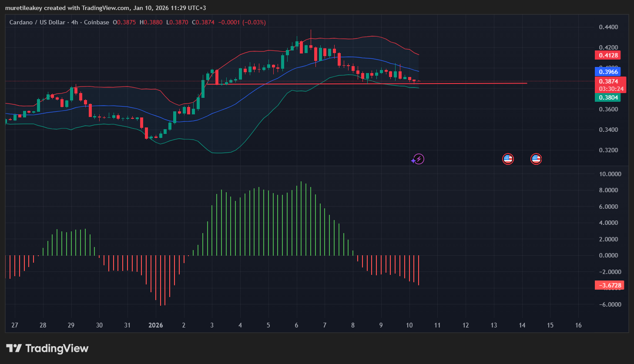Click the Coinbase exchange name in the title
The height and width of the screenshot is (364, 634).
(97, 22)
